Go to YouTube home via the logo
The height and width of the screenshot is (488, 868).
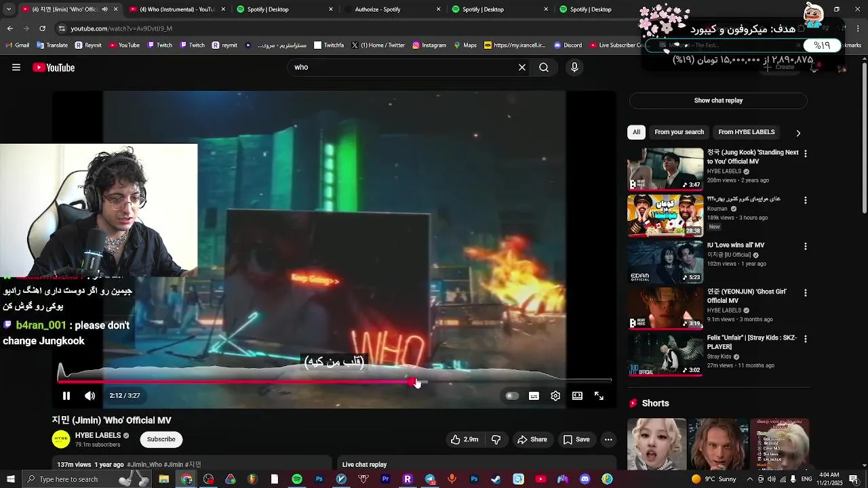click(54, 67)
